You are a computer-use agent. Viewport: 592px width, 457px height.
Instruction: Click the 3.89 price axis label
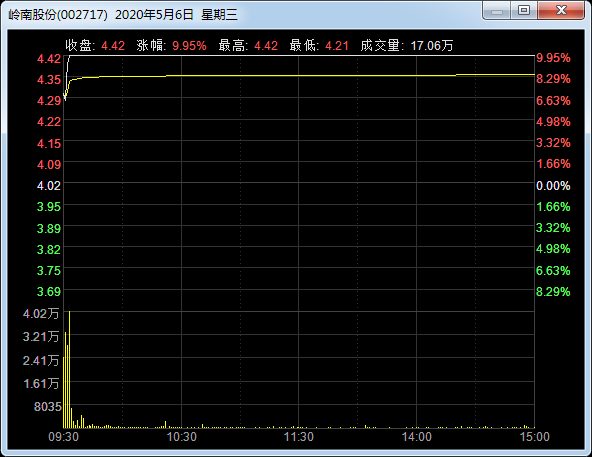(x=49, y=228)
